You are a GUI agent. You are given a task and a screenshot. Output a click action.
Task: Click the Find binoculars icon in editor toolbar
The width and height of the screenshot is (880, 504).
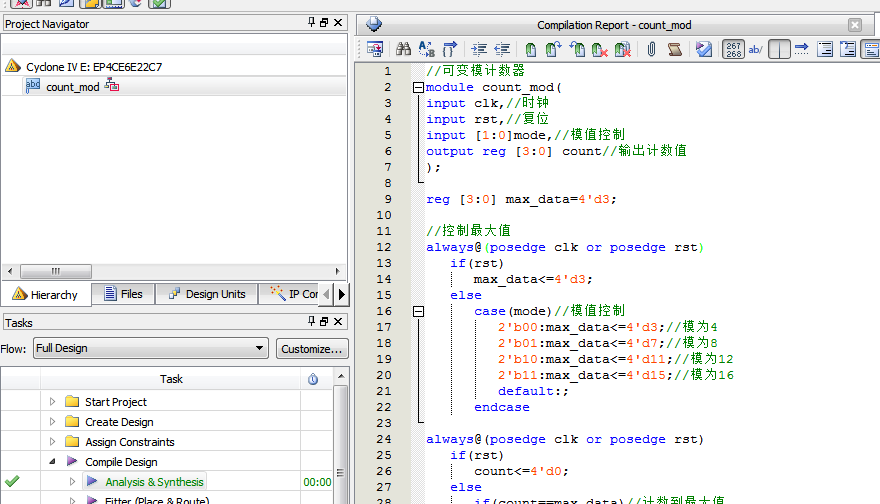pos(404,49)
